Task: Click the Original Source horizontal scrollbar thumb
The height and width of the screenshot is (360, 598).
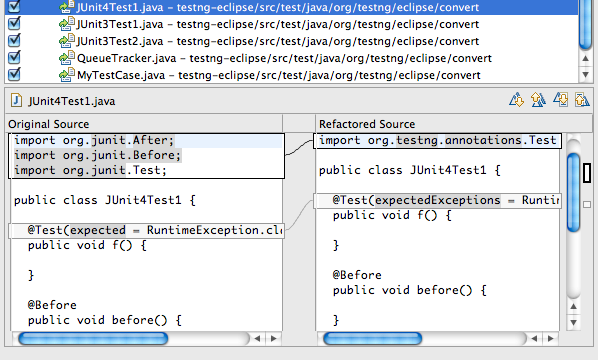Action: point(93,338)
